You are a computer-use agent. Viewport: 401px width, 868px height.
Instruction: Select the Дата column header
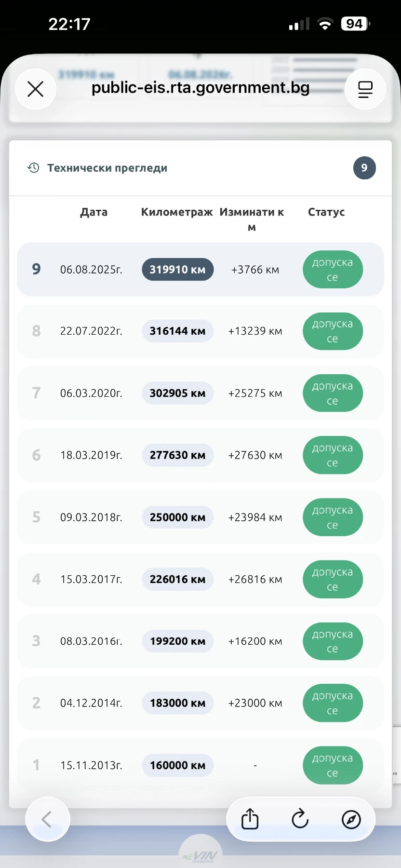94,212
